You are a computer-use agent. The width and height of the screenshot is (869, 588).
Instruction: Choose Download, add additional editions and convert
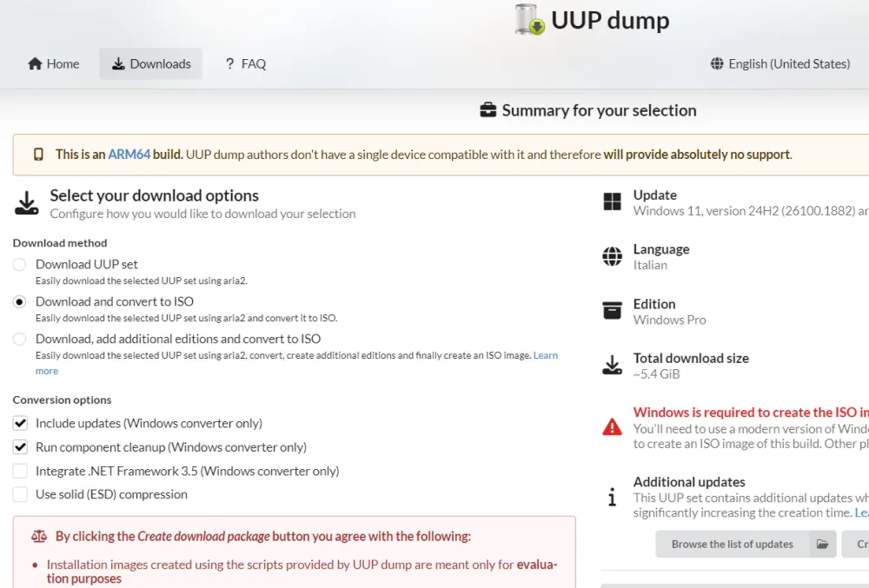point(19,339)
